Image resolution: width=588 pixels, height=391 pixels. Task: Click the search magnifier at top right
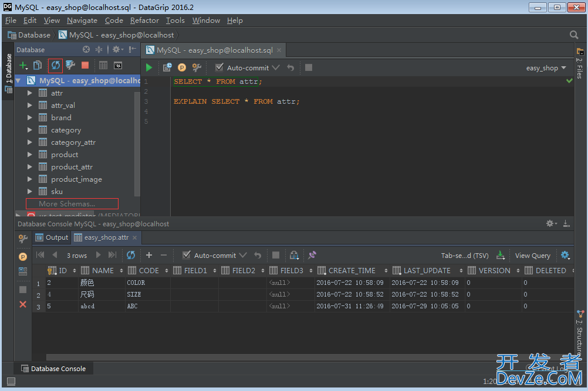[574, 35]
